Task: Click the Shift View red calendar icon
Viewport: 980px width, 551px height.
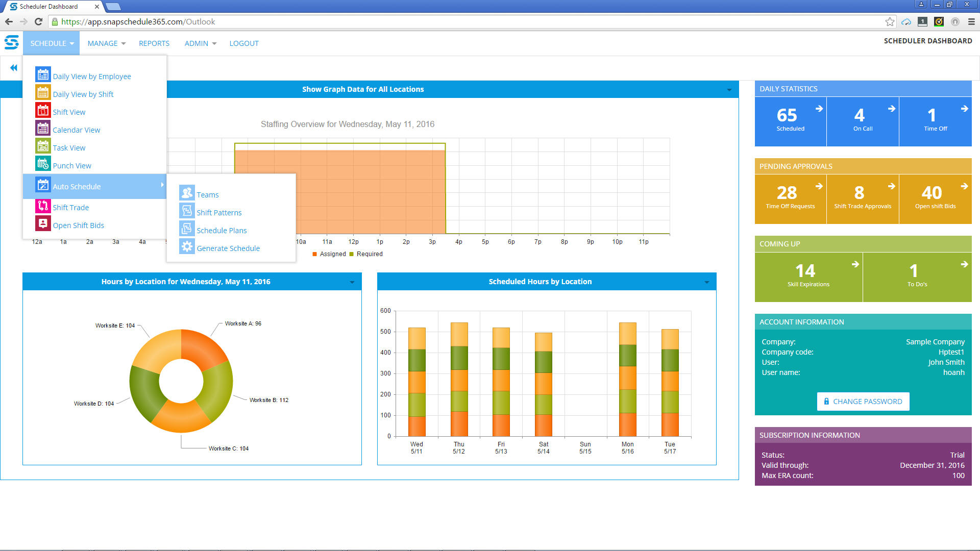Action: pyautogui.click(x=43, y=110)
